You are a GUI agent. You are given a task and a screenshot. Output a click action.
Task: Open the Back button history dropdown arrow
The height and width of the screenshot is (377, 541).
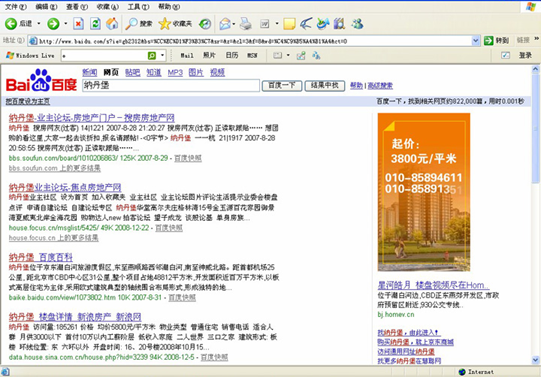point(39,23)
